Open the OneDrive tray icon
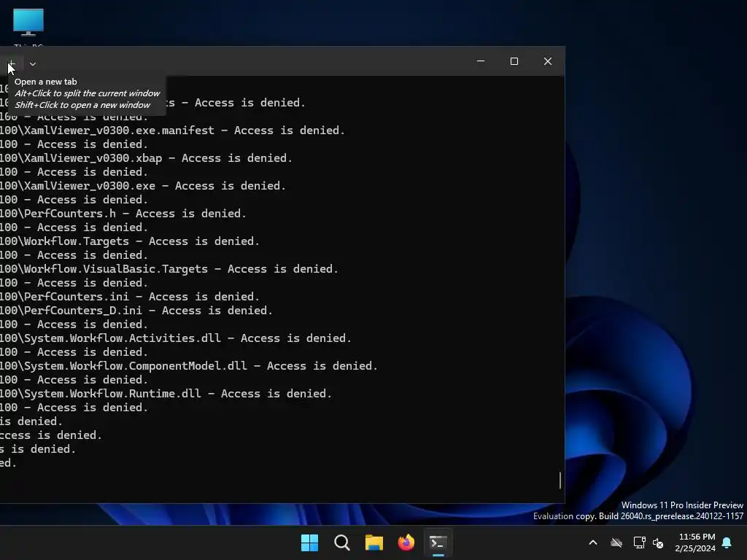This screenshot has width=747, height=560. 616,542
